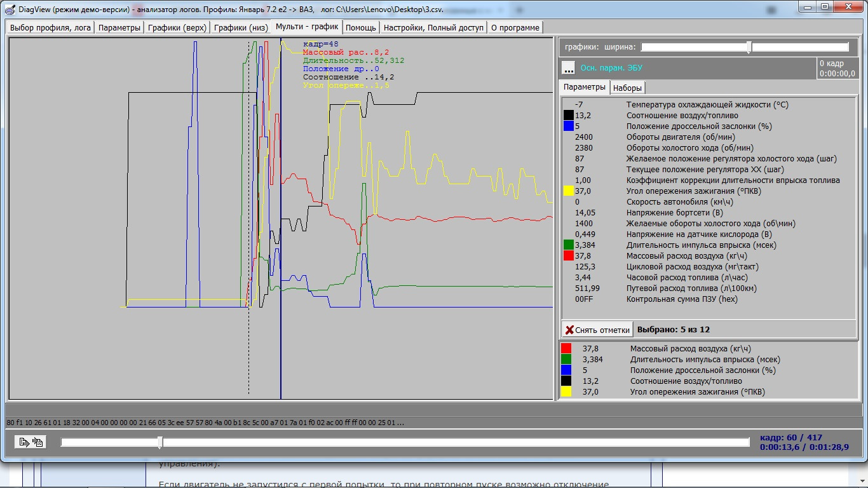Click green swatch beside Длительность импульса впрыска in bottom legend
Screen dimensions: 868x488
coord(566,359)
